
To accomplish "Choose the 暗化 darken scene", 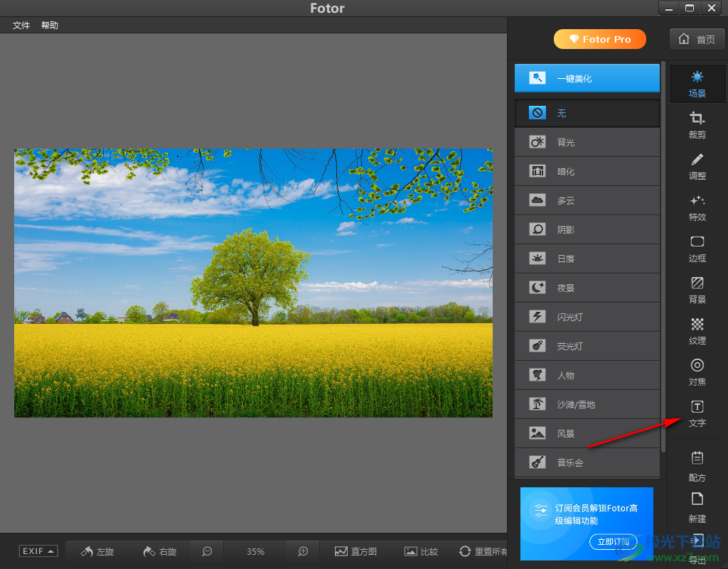I will click(x=587, y=172).
